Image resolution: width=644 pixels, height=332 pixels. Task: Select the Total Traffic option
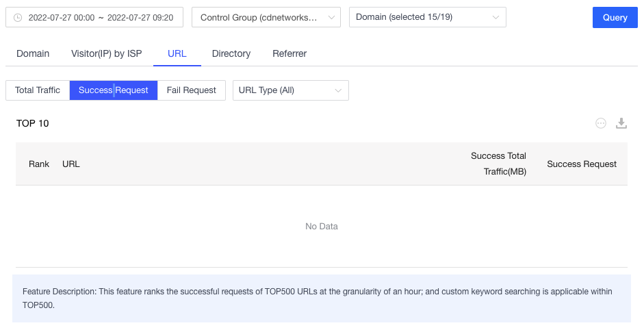click(38, 90)
